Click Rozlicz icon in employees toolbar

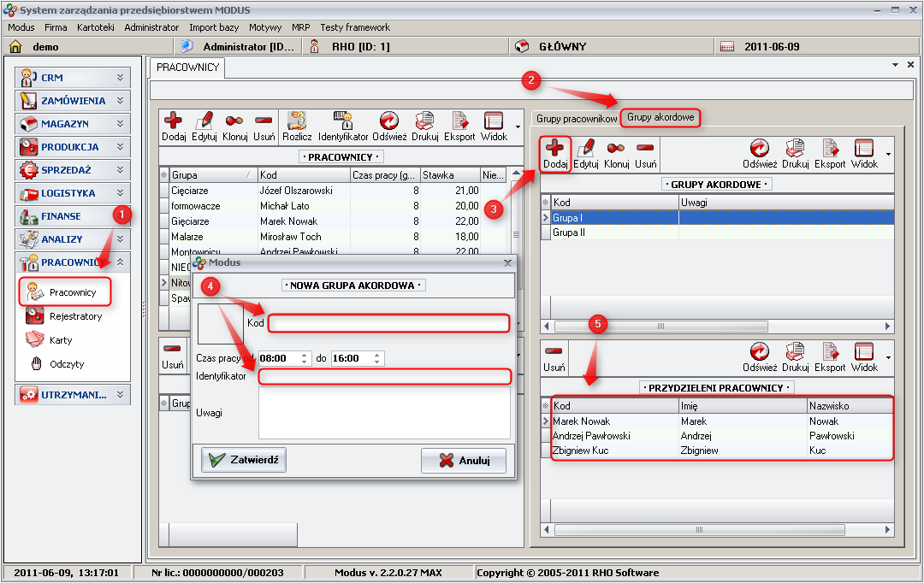pos(297,126)
